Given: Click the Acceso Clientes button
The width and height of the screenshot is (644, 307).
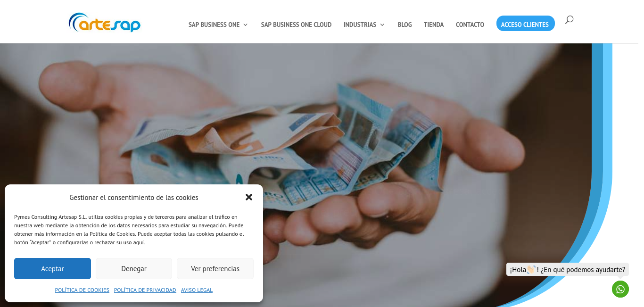Looking at the screenshot, I should coord(525,24).
